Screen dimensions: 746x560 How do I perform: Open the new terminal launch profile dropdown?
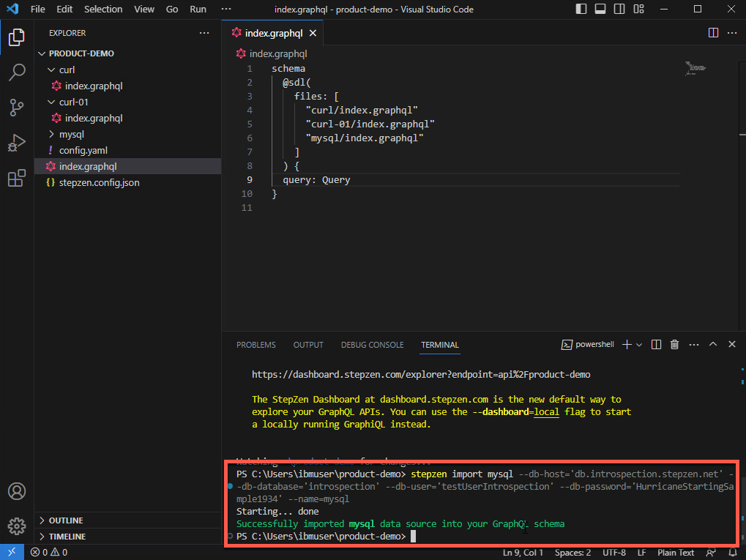[x=639, y=345]
